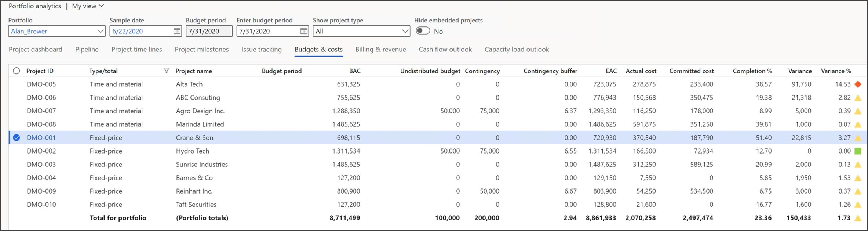Open the Cash flow outlook tab

point(445,49)
